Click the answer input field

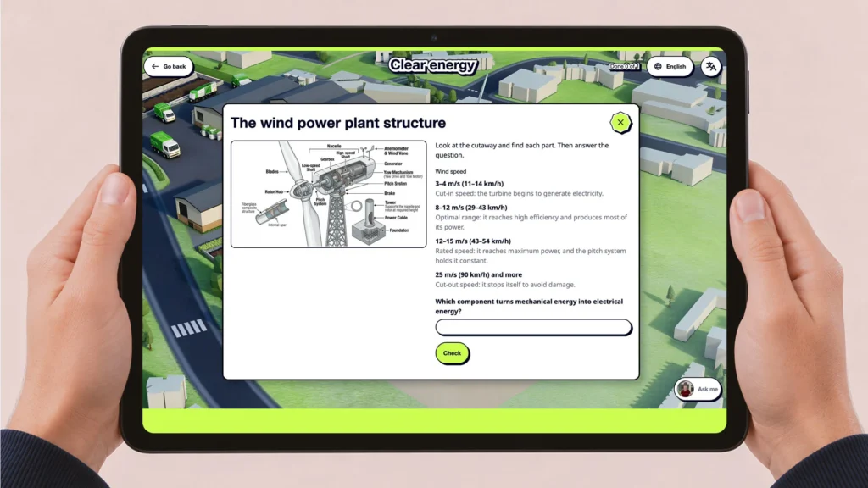coord(533,327)
